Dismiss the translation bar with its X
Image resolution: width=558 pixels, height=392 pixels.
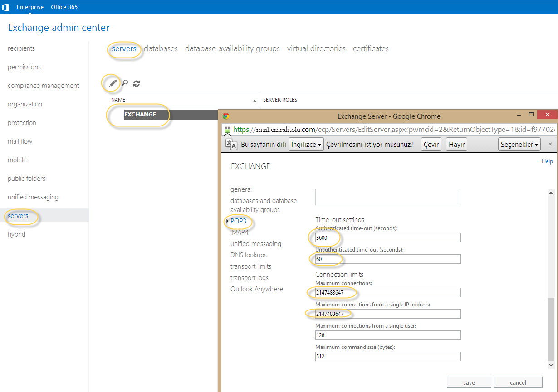550,144
